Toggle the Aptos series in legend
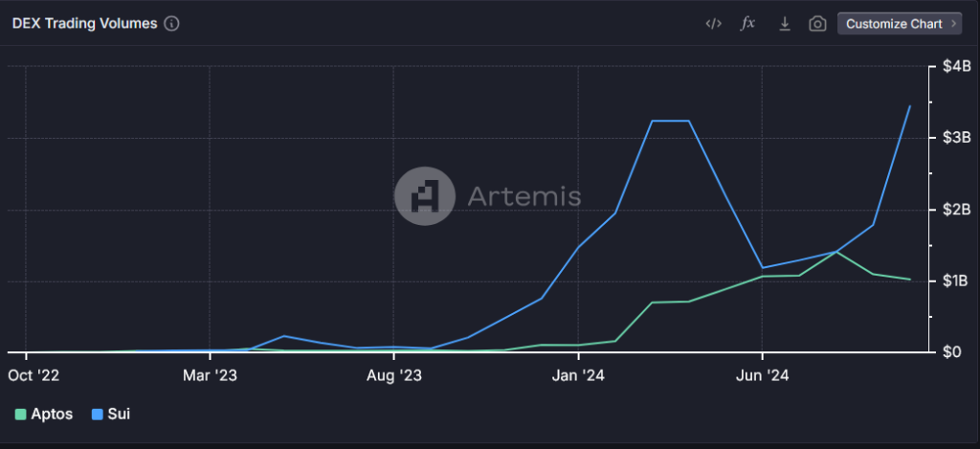Image resolution: width=980 pixels, height=449 pixels. click(x=44, y=414)
